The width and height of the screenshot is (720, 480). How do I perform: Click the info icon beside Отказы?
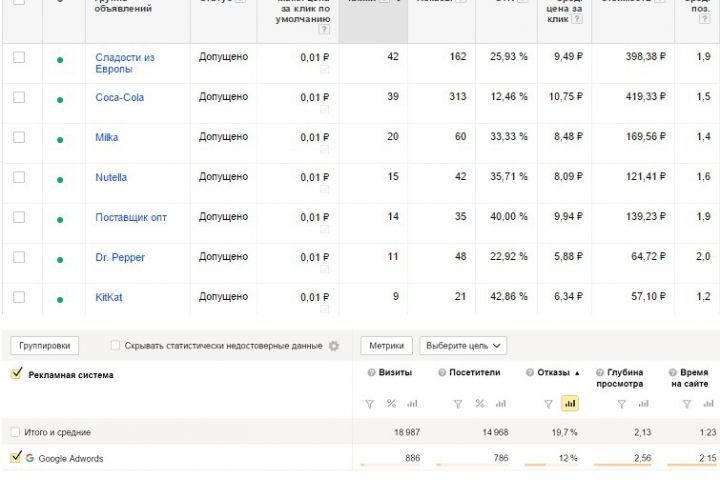[x=530, y=373]
